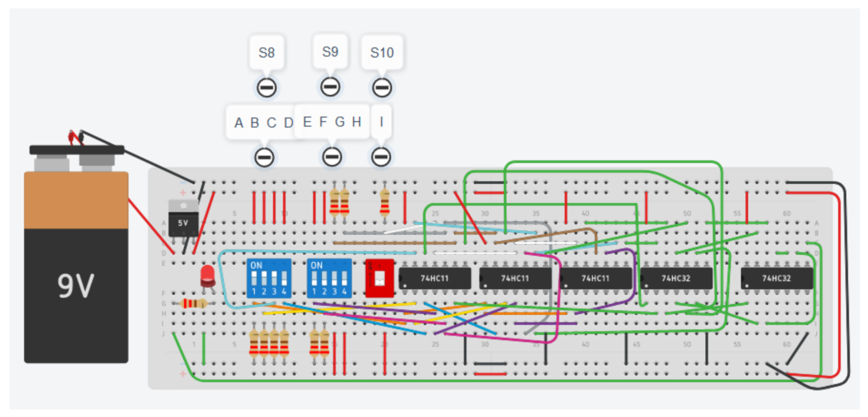
Task: Toggle switch 4 on second blue DIP switch
Action: pyautogui.click(x=344, y=278)
